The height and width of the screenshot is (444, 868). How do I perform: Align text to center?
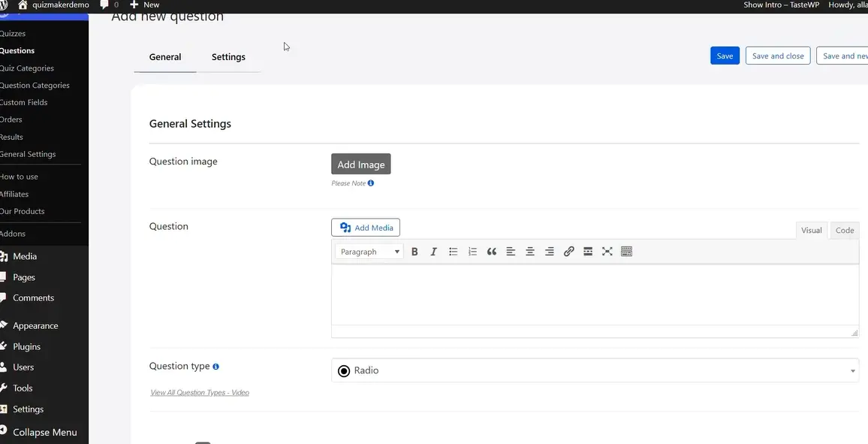(530, 252)
